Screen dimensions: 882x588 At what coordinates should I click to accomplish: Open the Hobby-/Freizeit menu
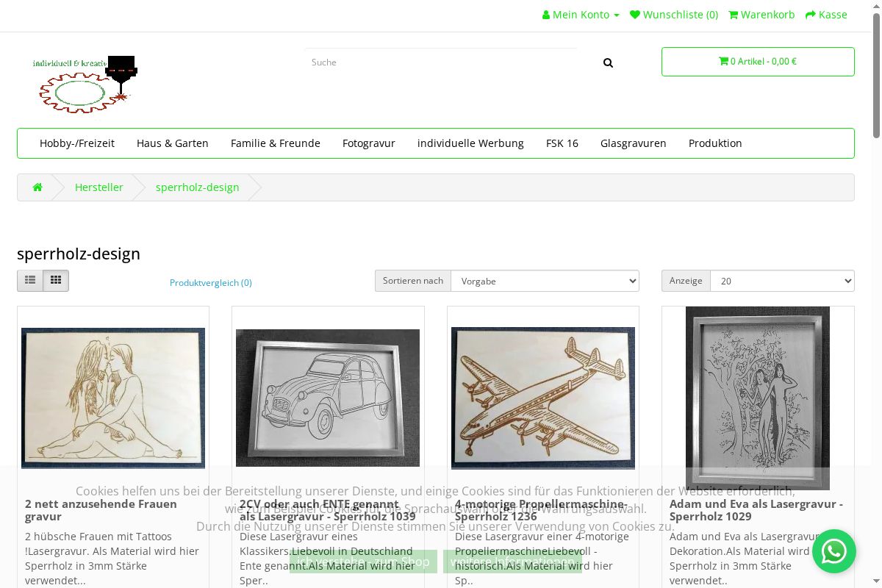[77, 143]
